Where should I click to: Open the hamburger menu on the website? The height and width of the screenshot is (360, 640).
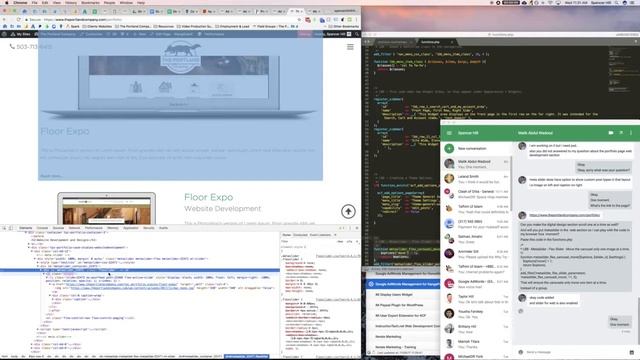click(x=350, y=47)
